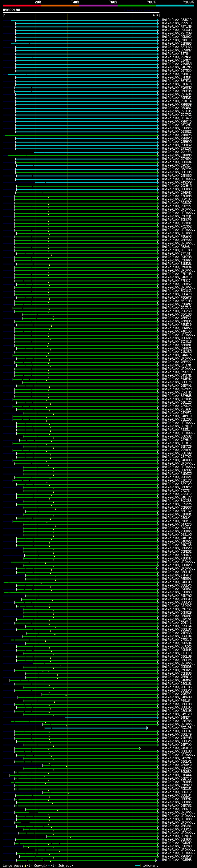View entry UniRef100_A5AFQ8
The width and height of the screenshot is (197, 868).
[x=177, y=91]
